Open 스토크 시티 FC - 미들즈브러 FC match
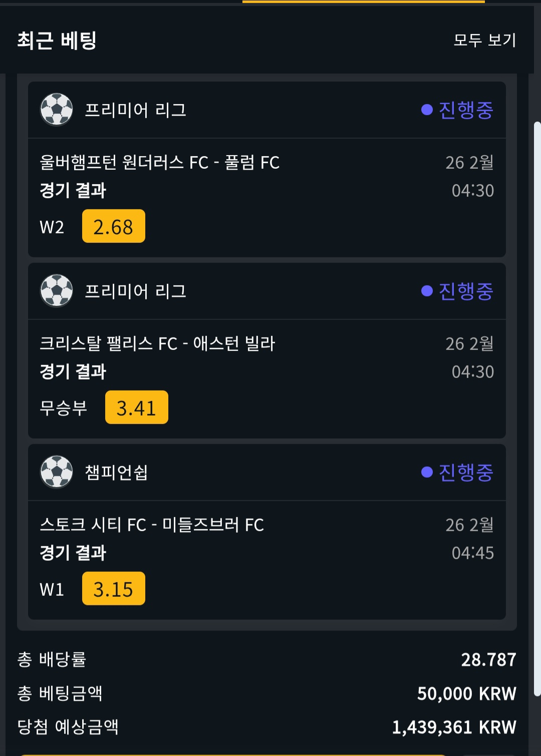The height and width of the screenshot is (756, 541). [152, 525]
